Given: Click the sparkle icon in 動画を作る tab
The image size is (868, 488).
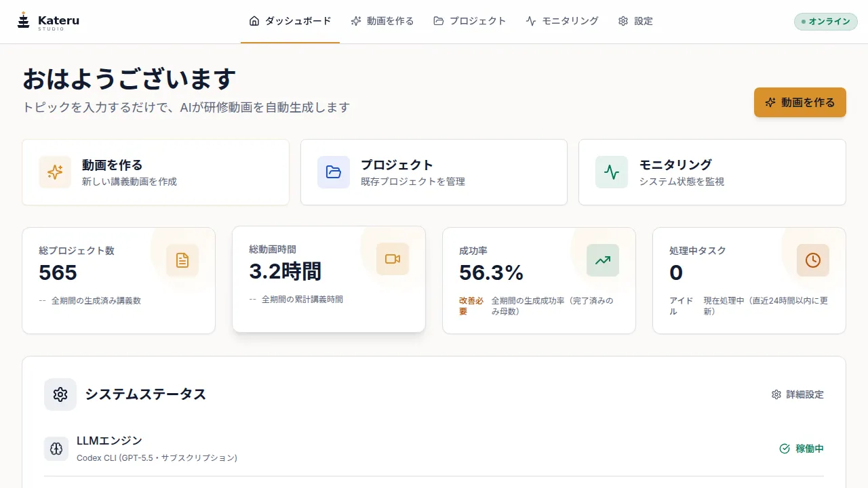Looking at the screenshot, I should (x=356, y=21).
